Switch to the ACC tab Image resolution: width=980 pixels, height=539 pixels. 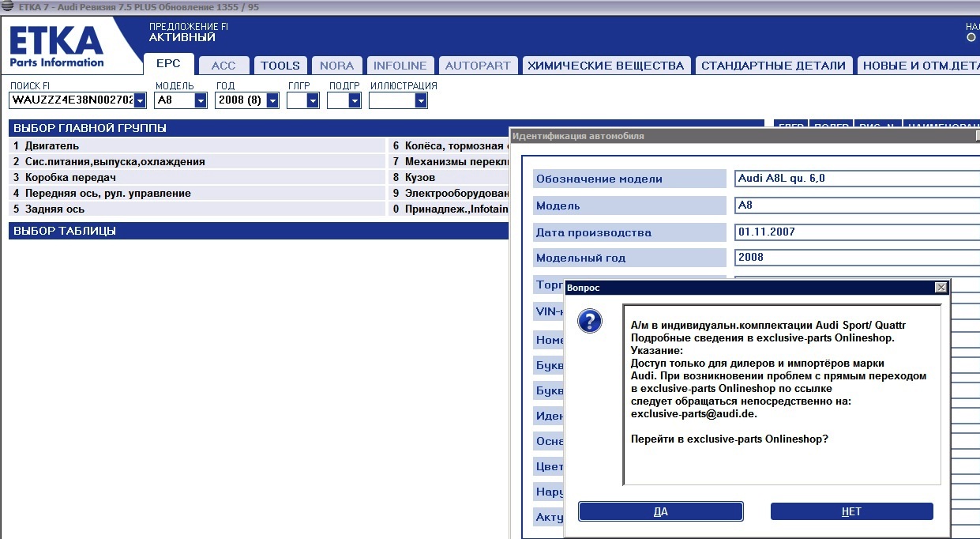point(223,66)
